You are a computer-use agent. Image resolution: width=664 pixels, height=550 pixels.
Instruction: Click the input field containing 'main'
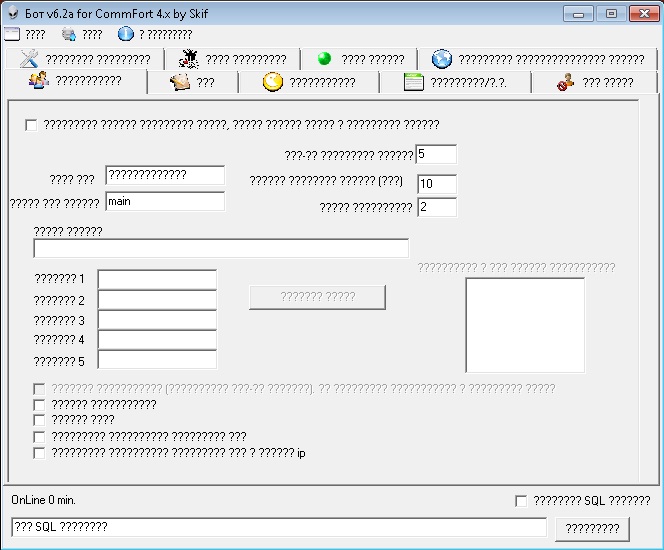(165, 201)
